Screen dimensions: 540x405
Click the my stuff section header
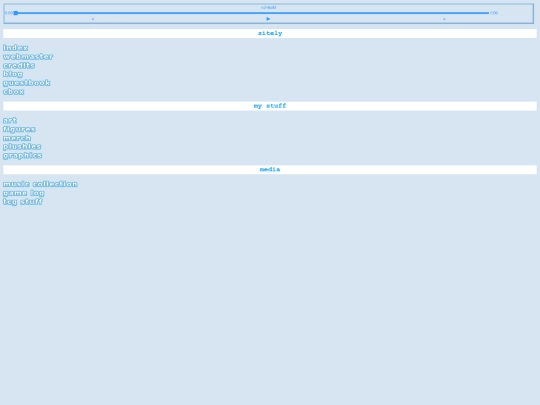tap(270, 106)
